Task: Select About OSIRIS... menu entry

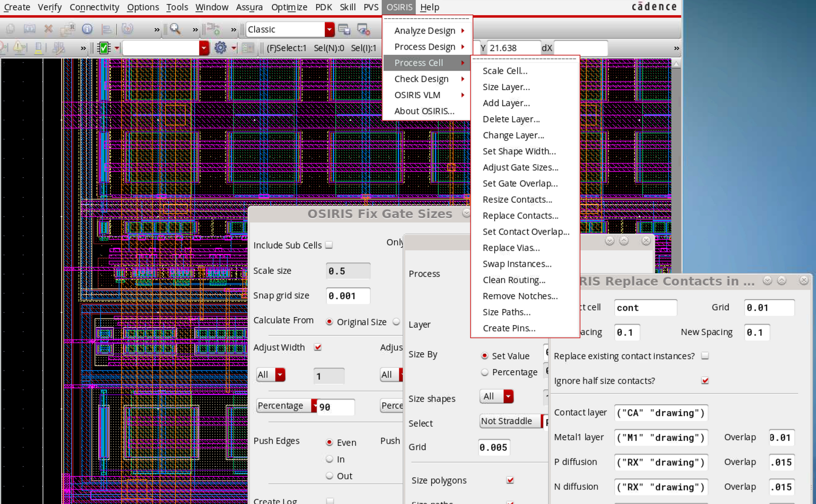Action: [427, 111]
